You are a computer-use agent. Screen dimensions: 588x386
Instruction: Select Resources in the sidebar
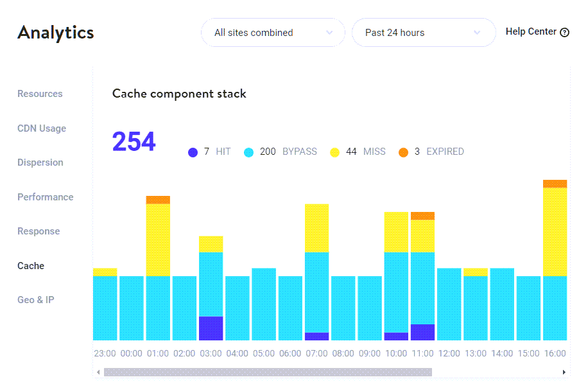(x=40, y=94)
